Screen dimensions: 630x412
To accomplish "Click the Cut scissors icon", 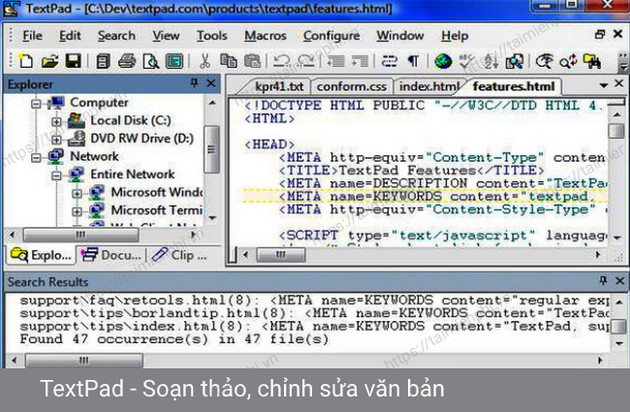I will click(x=204, y=62).
